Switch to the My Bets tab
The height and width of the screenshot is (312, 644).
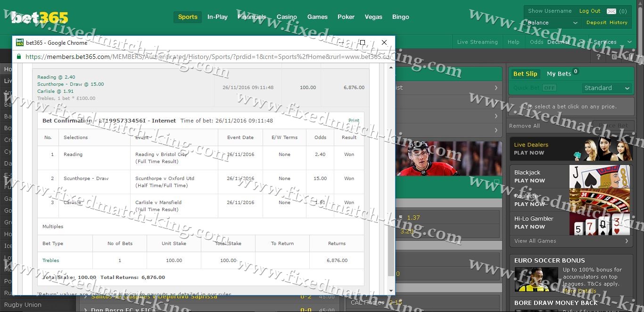click(x=559, y=74)
